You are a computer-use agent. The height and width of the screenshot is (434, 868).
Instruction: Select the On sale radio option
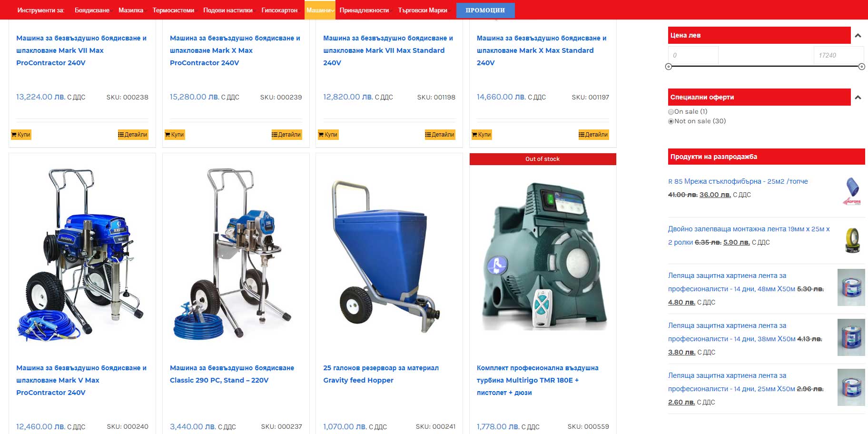(x=671, y=112)
